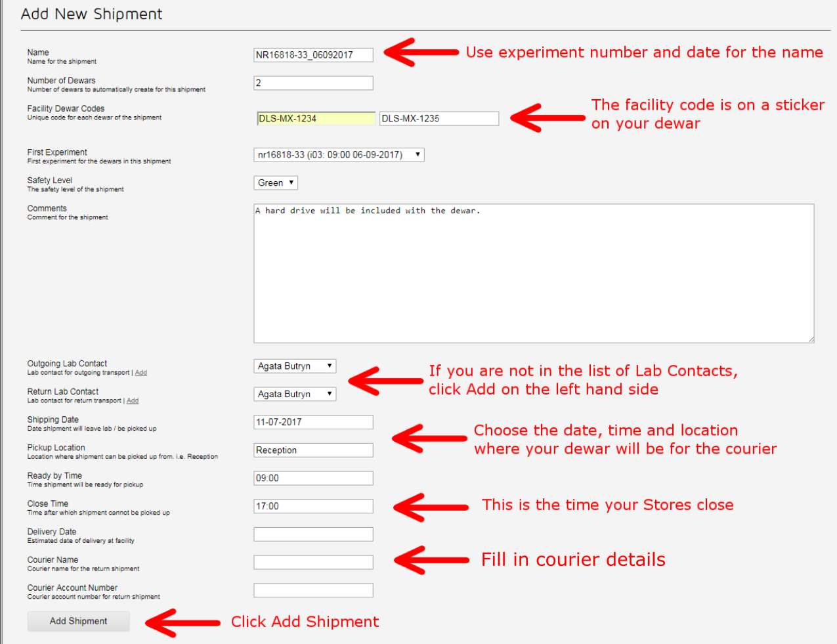This screenshot has width=837, height=644.
Task: Click the Number of Dewars field
Action: pos(313,83)
